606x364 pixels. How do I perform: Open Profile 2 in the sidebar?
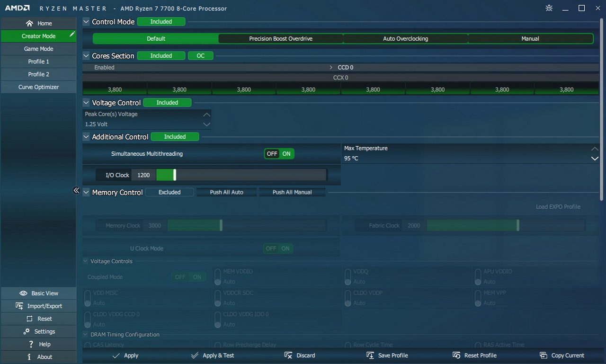click(38, 74)
